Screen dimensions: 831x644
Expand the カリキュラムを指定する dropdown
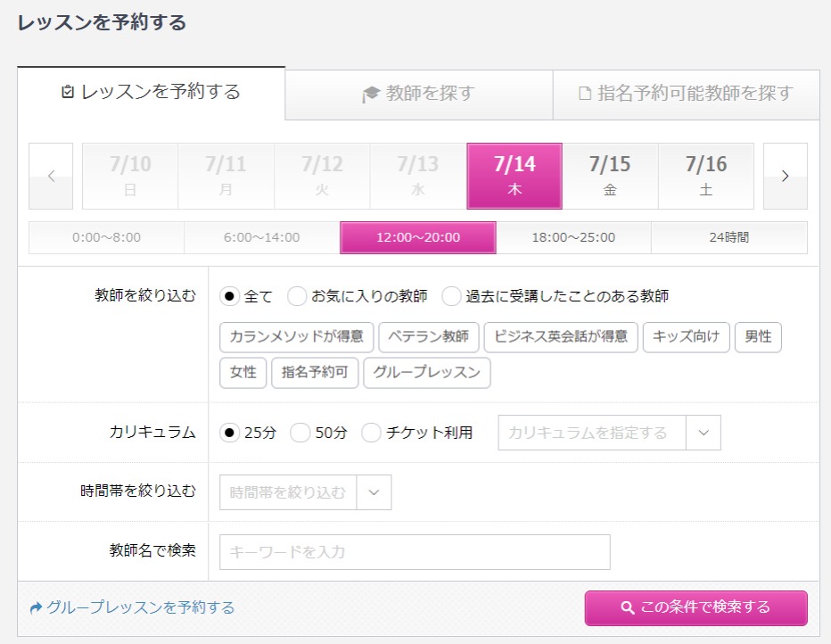point(702,433)
